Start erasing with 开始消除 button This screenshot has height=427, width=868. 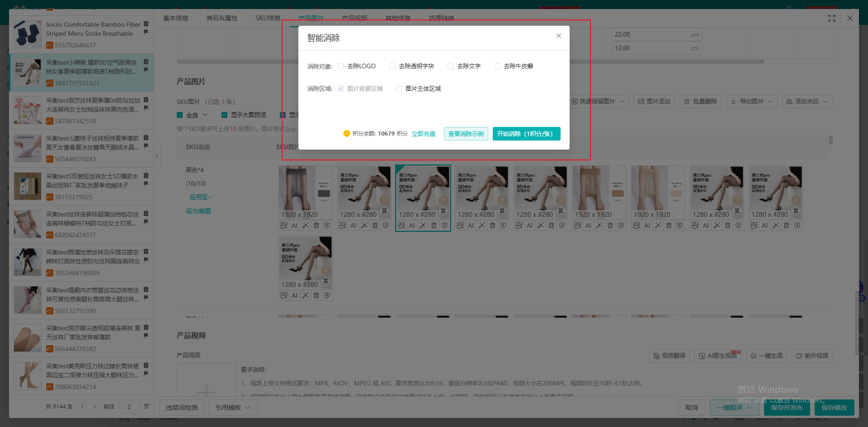[527, 134]
